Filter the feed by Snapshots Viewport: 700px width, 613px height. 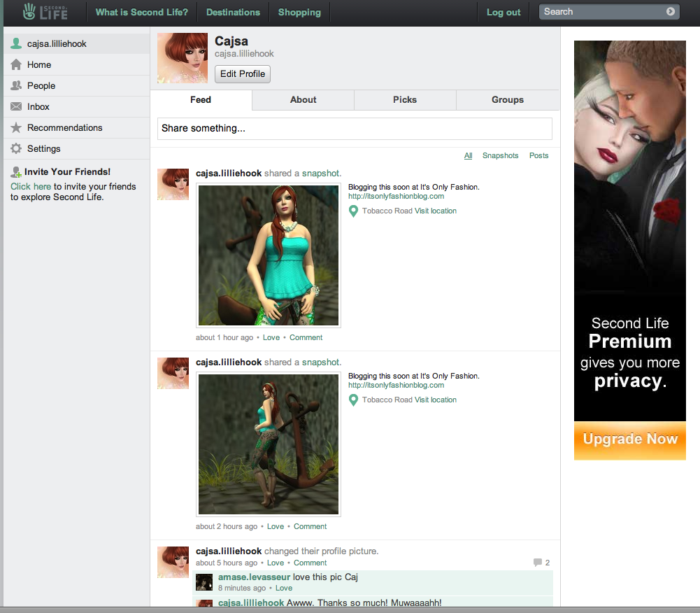tap(500, 155)
